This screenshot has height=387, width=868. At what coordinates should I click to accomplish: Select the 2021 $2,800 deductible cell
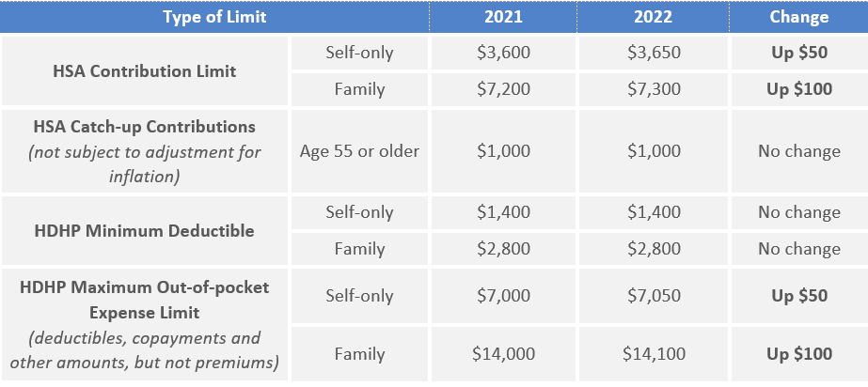coord(503,249)
